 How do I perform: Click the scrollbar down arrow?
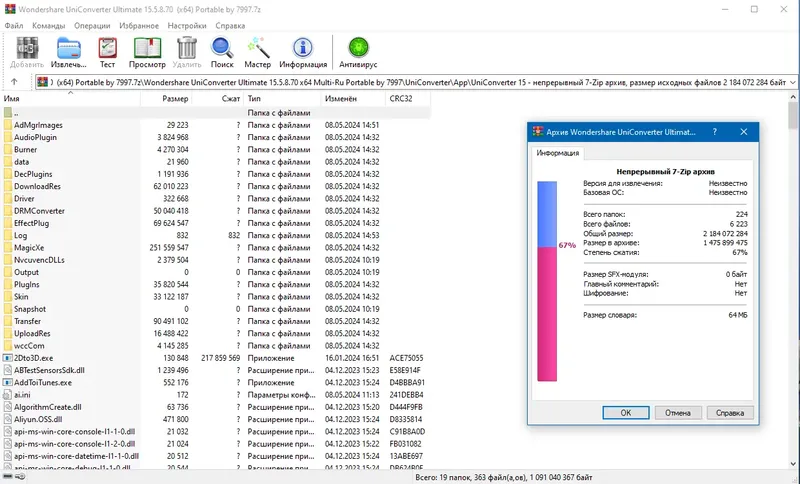click(793, 464)
